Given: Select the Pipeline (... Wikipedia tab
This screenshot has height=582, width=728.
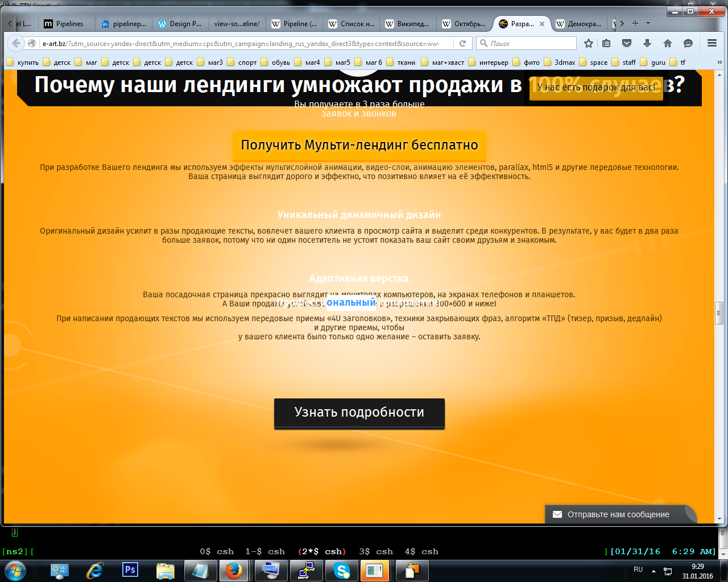Looking at the screenshot, I should pyautogui.click(x=294, y=24).
